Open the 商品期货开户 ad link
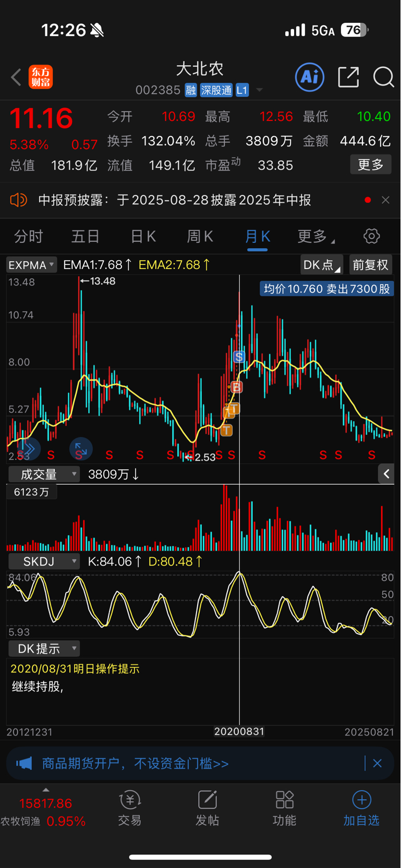This screenshot has height=868, width=401. click(135, 764)
